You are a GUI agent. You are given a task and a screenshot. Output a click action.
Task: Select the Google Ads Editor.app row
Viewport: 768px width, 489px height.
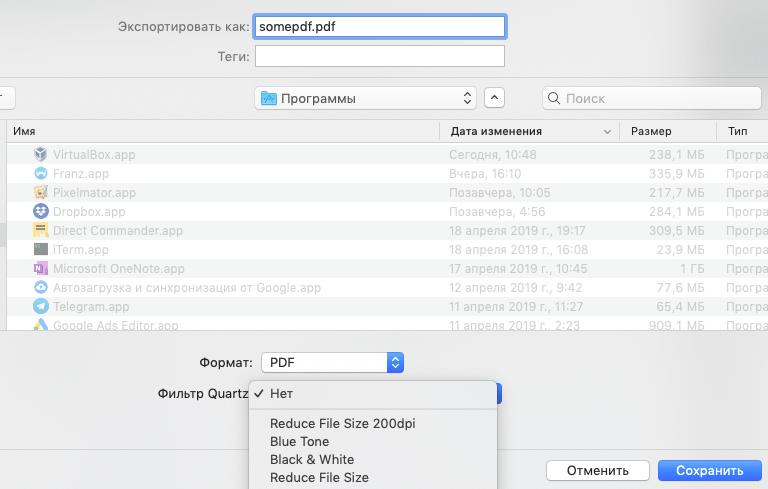pyautogui.click(x=387, y=324)
